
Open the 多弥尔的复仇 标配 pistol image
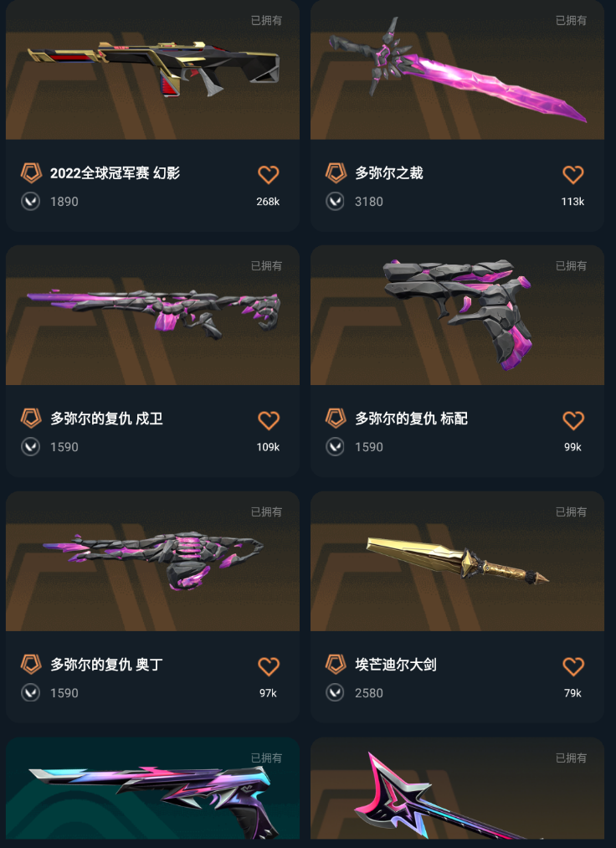[x=457, y=316]
